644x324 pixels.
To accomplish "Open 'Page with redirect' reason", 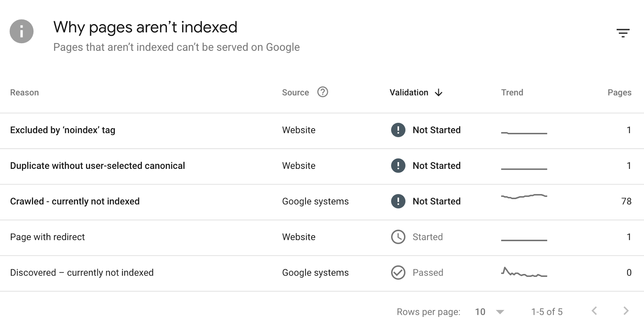I will [x=47, y=237].
